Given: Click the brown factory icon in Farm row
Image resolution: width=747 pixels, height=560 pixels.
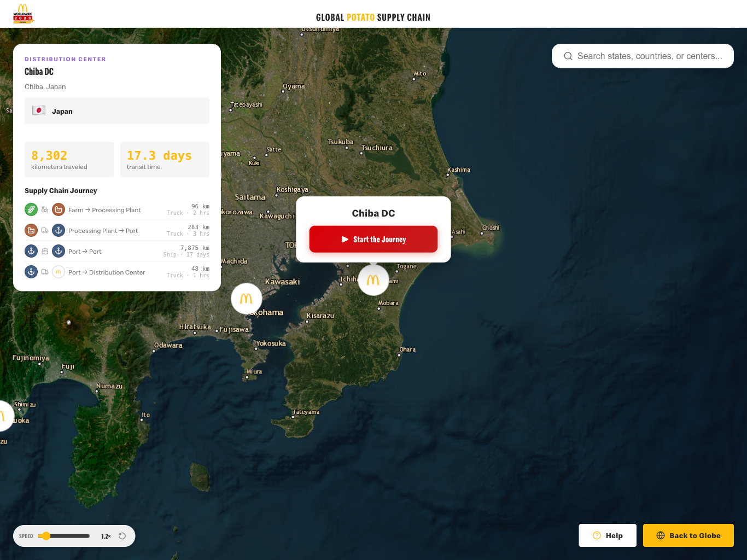Looking at the screenshot, I should click(x=59, y=209).
